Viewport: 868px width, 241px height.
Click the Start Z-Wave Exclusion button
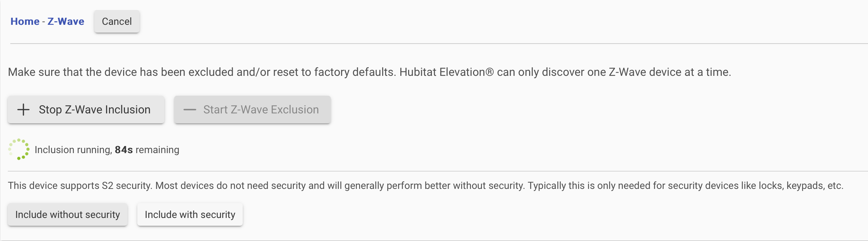tap(252, 110)
